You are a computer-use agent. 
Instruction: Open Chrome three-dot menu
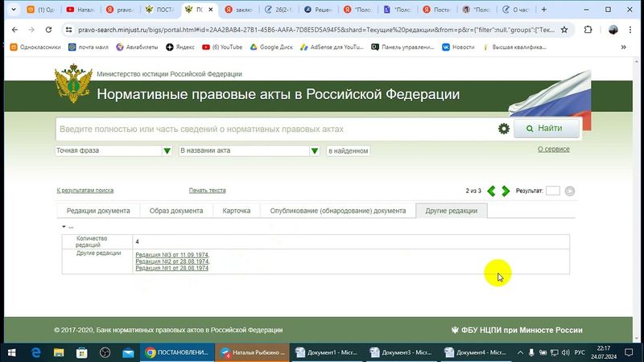point(630,30)
